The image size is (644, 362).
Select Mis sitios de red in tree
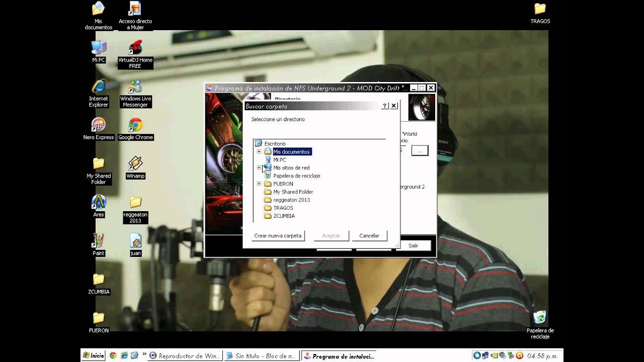click(x=291, y=167)
